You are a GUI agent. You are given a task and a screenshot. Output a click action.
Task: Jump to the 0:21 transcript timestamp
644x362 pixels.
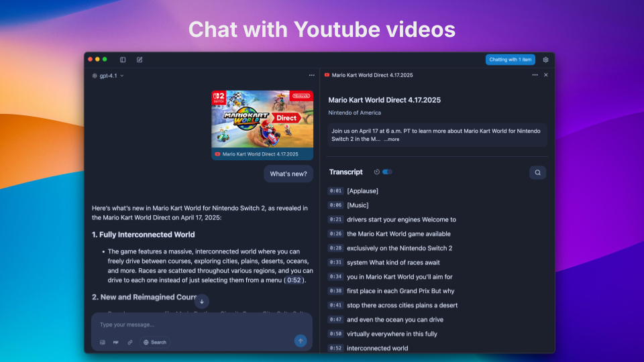pos(335,219)
